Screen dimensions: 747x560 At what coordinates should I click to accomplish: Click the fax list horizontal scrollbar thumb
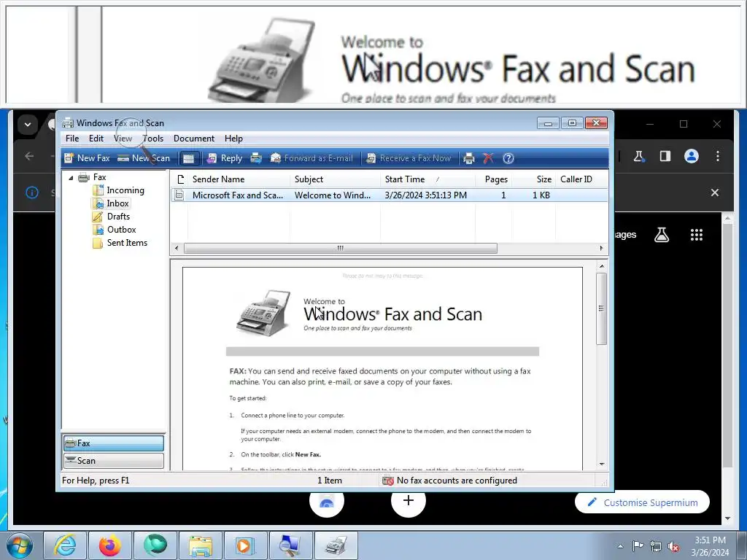click(340, 248)
